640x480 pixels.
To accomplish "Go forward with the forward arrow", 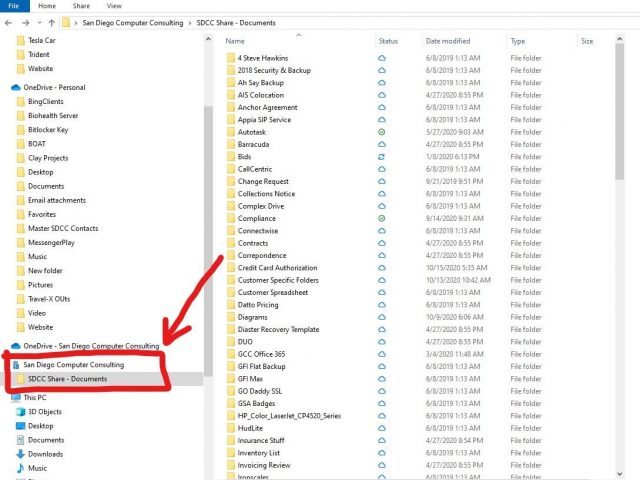I will pyautogui.click(x=25, y=23).
